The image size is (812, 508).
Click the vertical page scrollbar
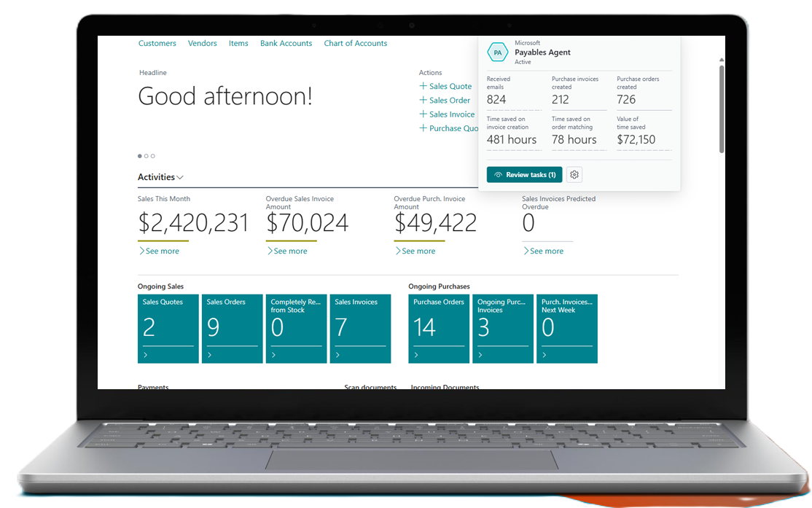point(722,109)
